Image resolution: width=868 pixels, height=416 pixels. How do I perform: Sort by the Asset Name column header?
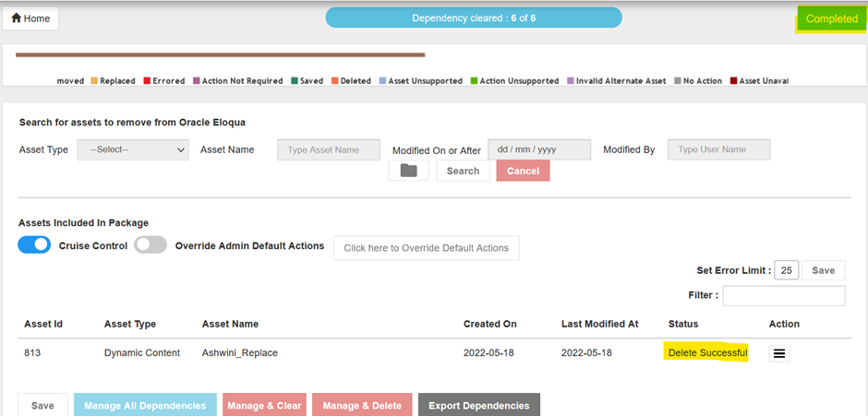(x=230, y=324)
